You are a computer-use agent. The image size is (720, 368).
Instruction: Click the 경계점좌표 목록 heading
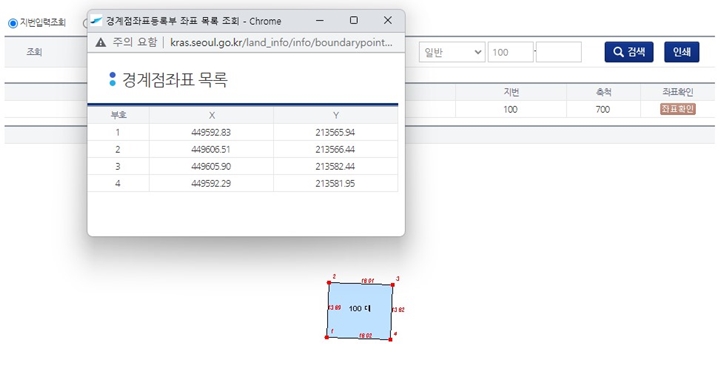tap(174, 80)
